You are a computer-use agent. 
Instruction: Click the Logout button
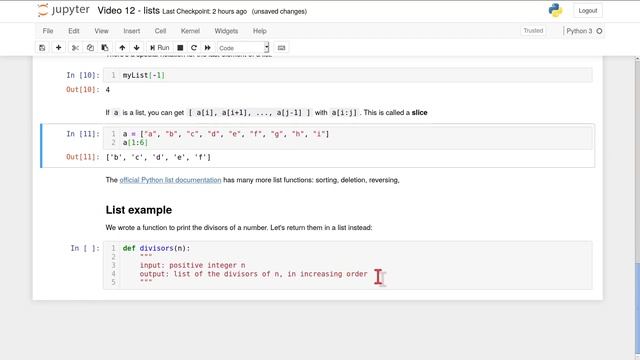click(588, 11)
